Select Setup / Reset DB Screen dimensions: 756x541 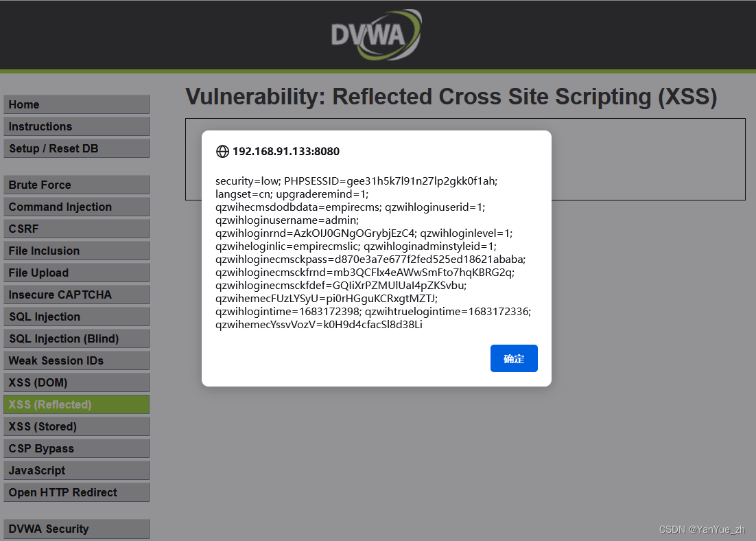[76, 148]
